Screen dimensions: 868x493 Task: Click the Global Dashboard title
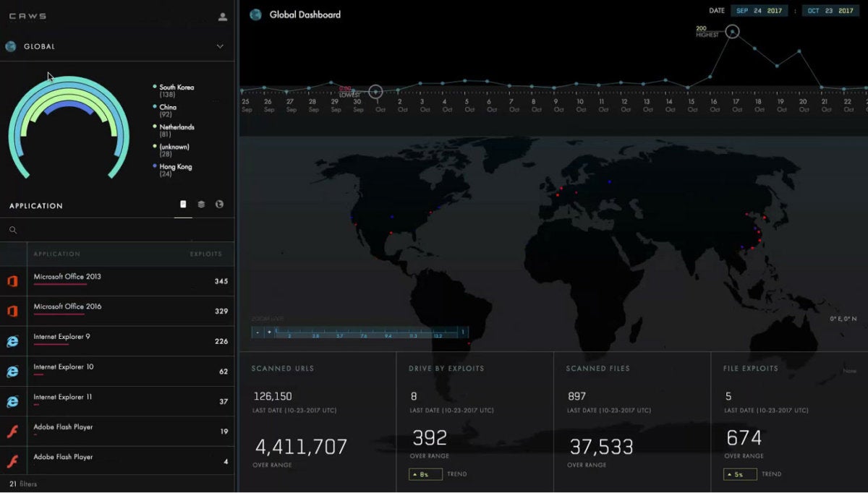click(305, 14)
